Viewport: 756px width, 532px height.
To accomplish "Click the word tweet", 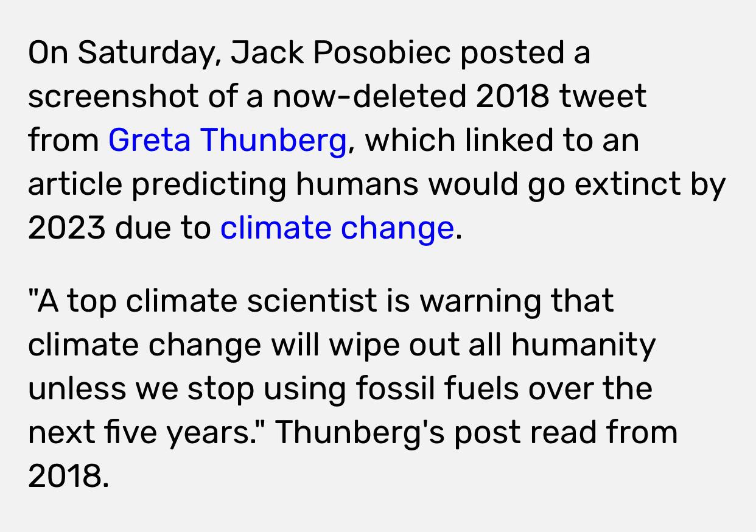I will (603, 97).
